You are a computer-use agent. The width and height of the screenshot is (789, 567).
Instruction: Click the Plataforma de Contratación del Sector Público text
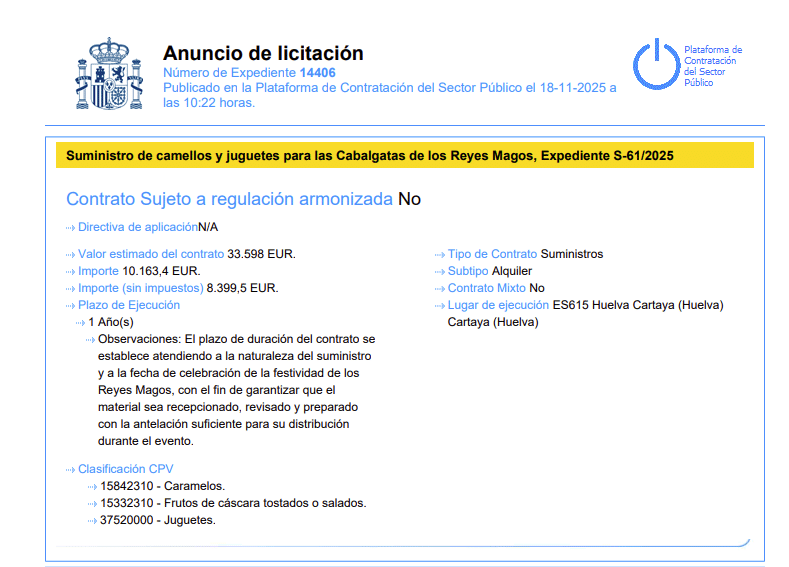pyautogui.click(x=712, y=66)
